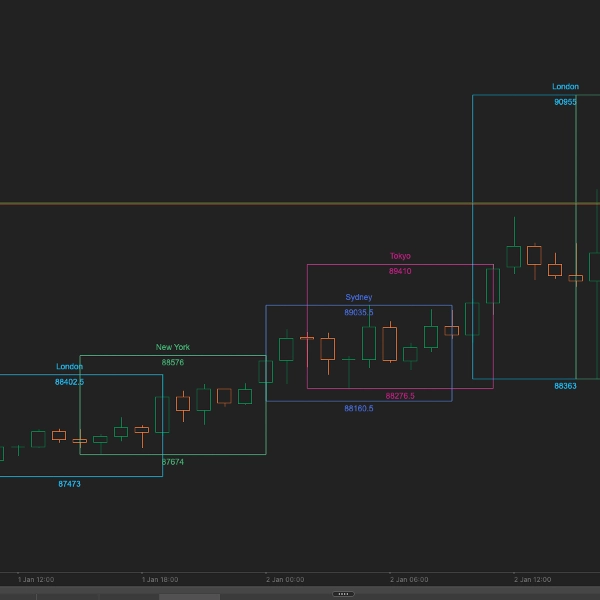Click the London label above 88402.5
600x600 pixels.
(x=69, y=367)
